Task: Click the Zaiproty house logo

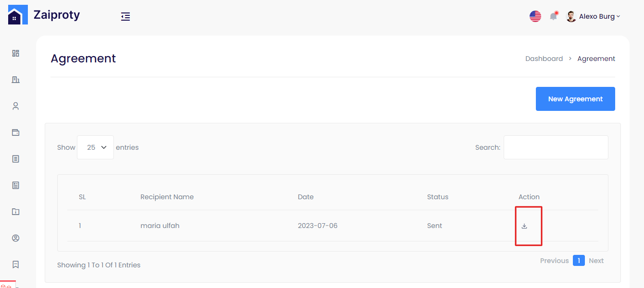Action: (x=14, y=15)
